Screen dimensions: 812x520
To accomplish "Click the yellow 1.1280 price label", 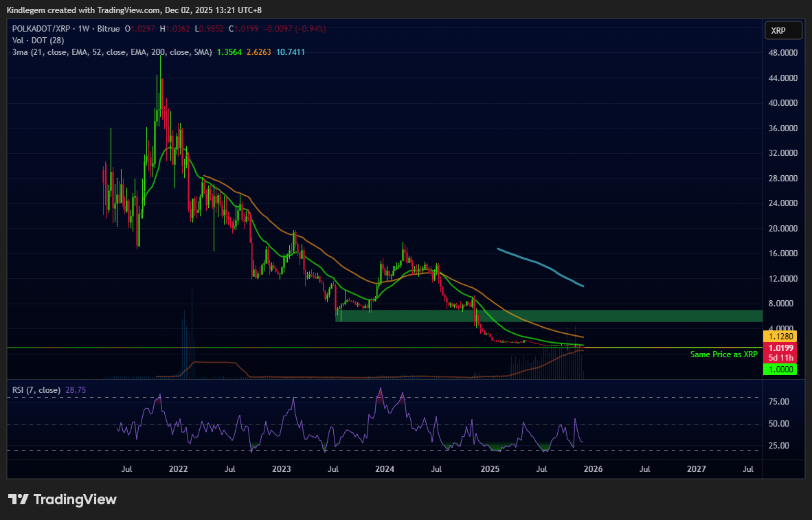I will 780,337.
